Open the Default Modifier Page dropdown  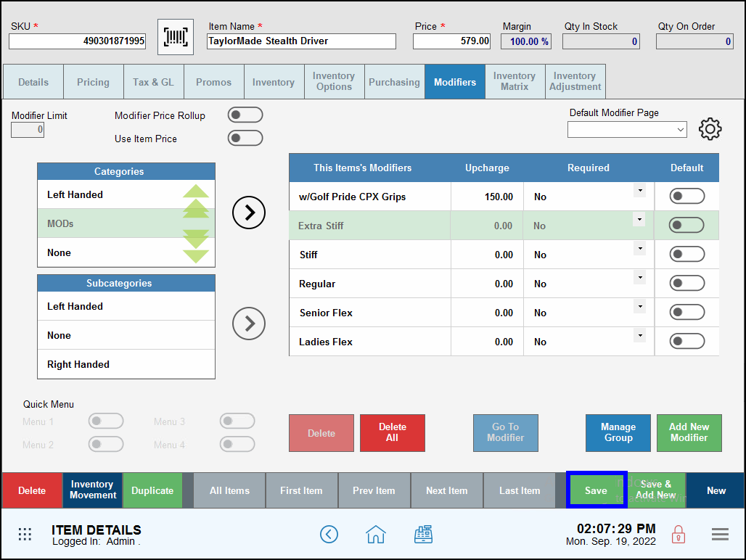(627, 129)
